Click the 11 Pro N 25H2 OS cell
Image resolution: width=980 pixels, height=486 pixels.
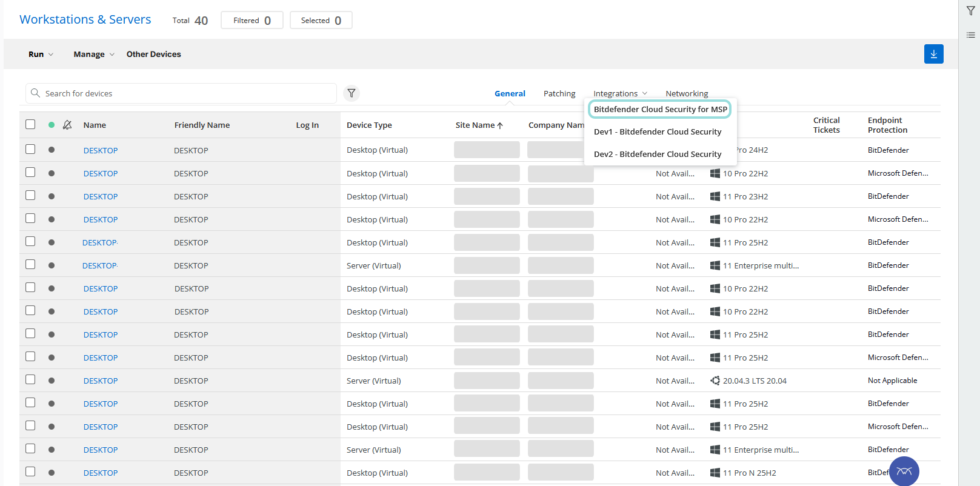click(749, 473)
